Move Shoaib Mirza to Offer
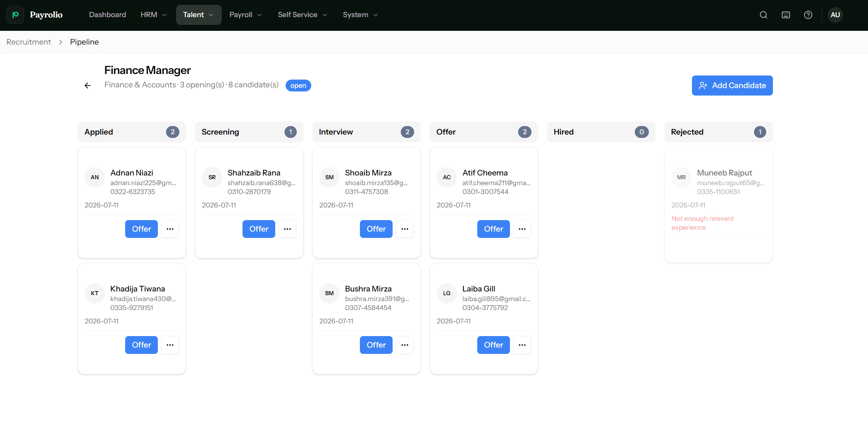 click(x=376, y=229)
